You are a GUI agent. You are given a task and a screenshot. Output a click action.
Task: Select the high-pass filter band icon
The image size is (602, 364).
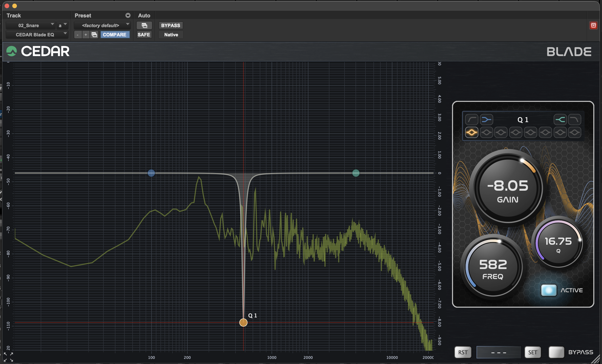point(471,120)
